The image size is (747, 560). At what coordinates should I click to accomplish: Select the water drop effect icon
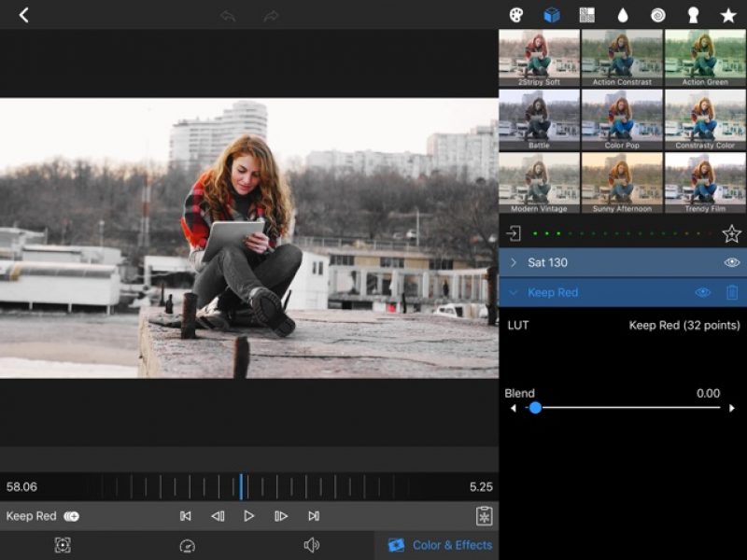click(x=624, y=15)
